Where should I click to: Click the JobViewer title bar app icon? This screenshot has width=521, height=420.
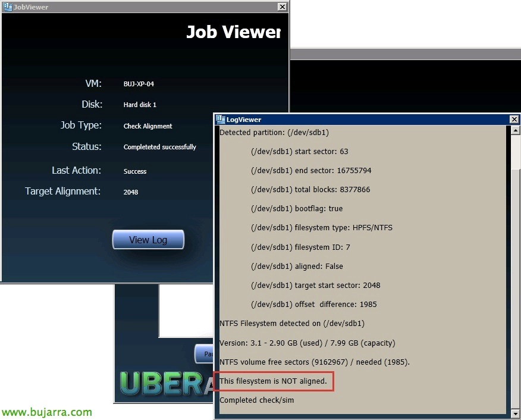click(7, 7)
